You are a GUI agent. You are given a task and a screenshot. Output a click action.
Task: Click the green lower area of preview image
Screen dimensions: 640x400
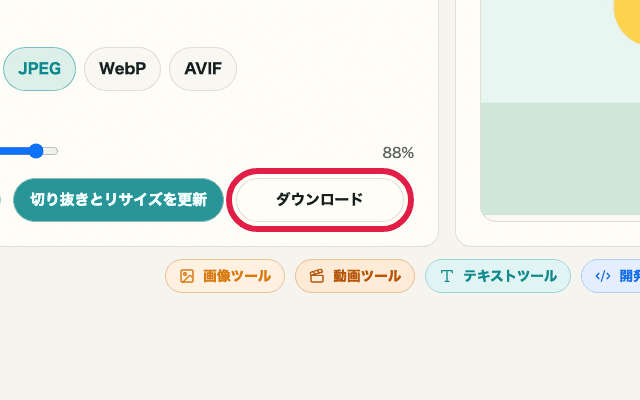pyautogui.click(x=560, y=160)
